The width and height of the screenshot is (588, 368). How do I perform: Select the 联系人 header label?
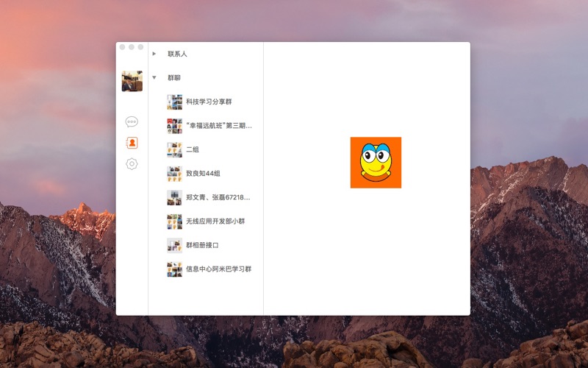pos(177,54)
